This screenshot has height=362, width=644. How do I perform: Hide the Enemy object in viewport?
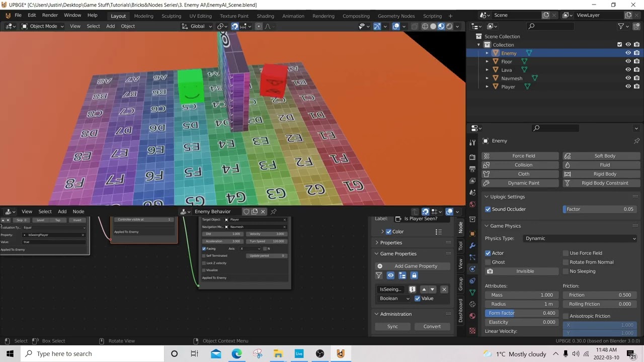[x=628, y=53]
